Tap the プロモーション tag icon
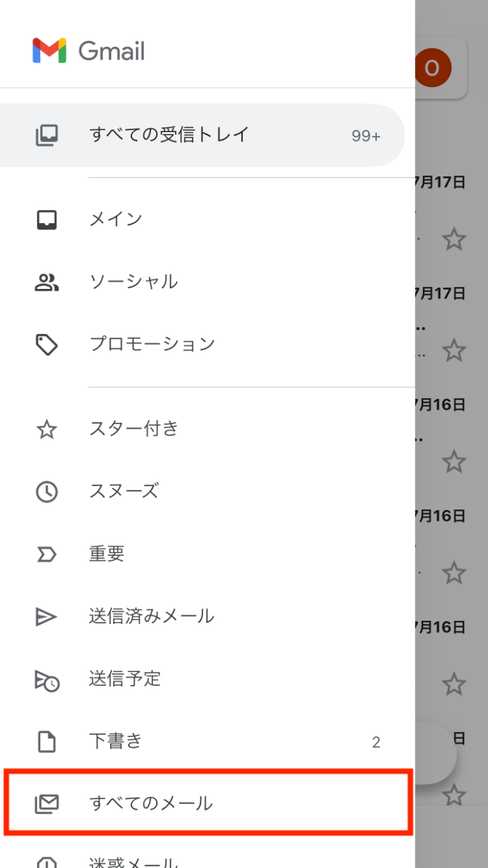Screen dimensions: 488x868 [47, 345]
